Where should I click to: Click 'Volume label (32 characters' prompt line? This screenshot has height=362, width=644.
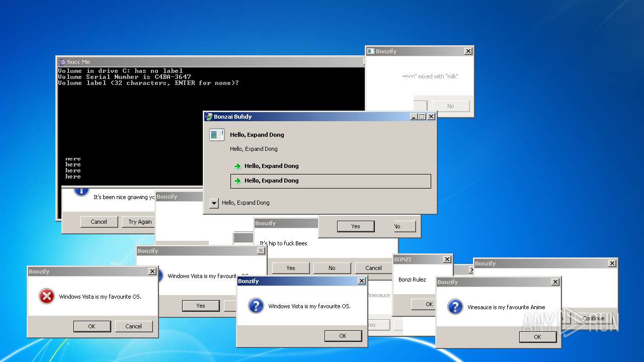[x=148, y=83]
